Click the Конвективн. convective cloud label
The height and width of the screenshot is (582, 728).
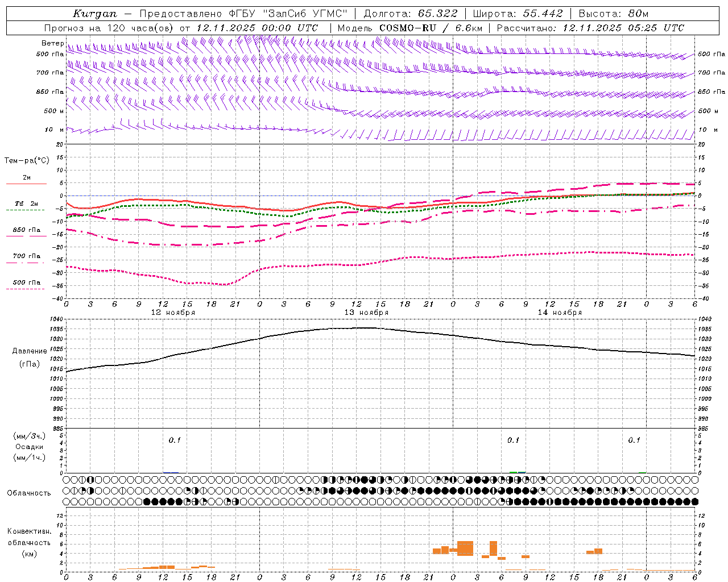click(x=29, y=531)
